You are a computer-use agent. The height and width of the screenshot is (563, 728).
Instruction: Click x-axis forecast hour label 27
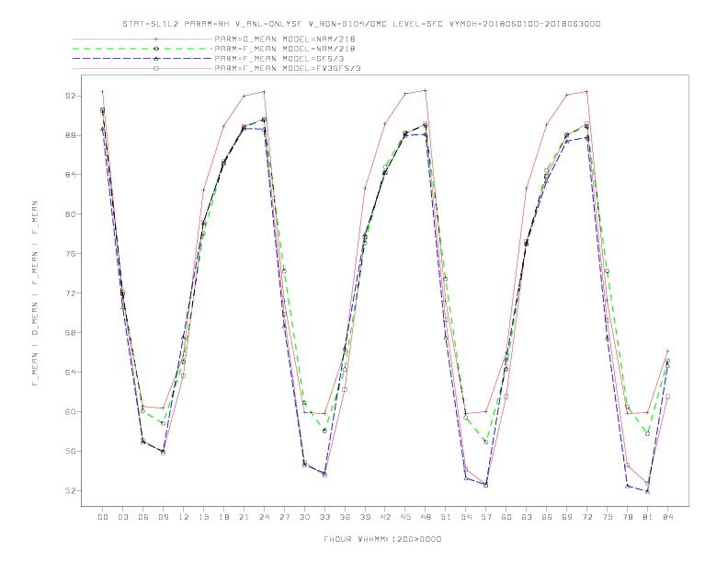click(284, 517)
